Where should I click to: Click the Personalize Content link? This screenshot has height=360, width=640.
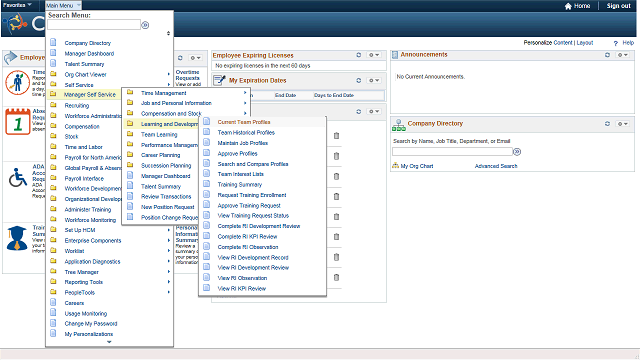point(548,42)
